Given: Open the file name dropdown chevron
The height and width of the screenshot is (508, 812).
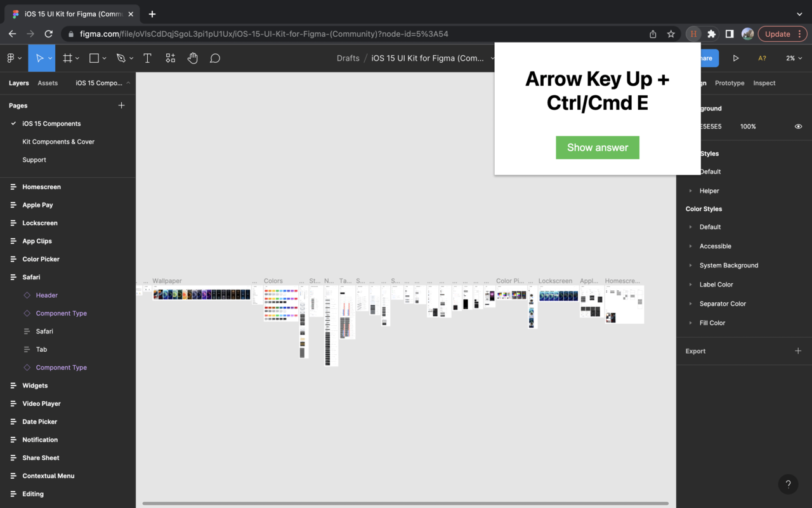Looking at the screenshot, I should (x=492, y=58).
